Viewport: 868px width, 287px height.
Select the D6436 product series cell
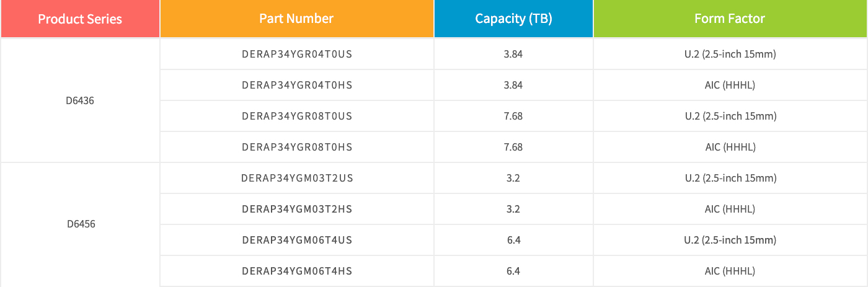tap(80, 100)
